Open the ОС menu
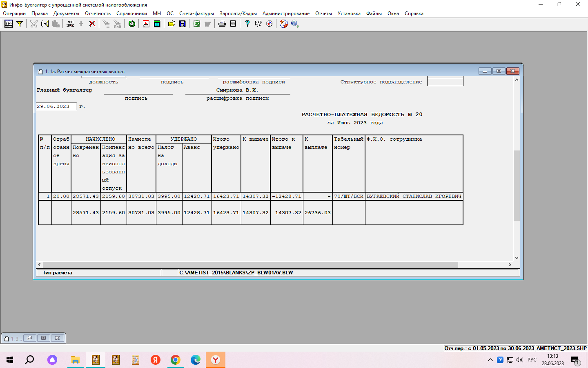This screenshot has height=368, width=588. coord(170,13)
